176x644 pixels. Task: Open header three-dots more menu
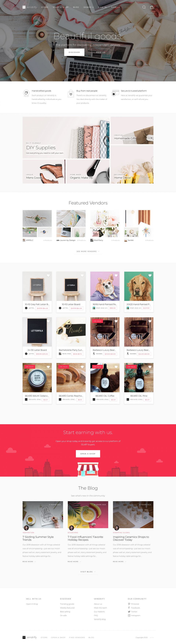pyautogui.click(x=127, y=7)
